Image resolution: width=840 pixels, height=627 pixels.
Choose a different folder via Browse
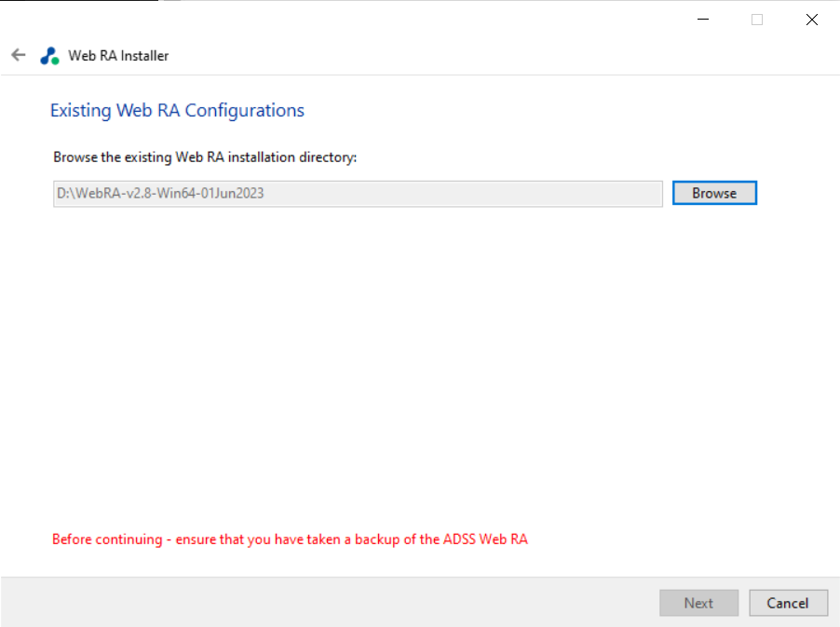click(x=714, y=193)
